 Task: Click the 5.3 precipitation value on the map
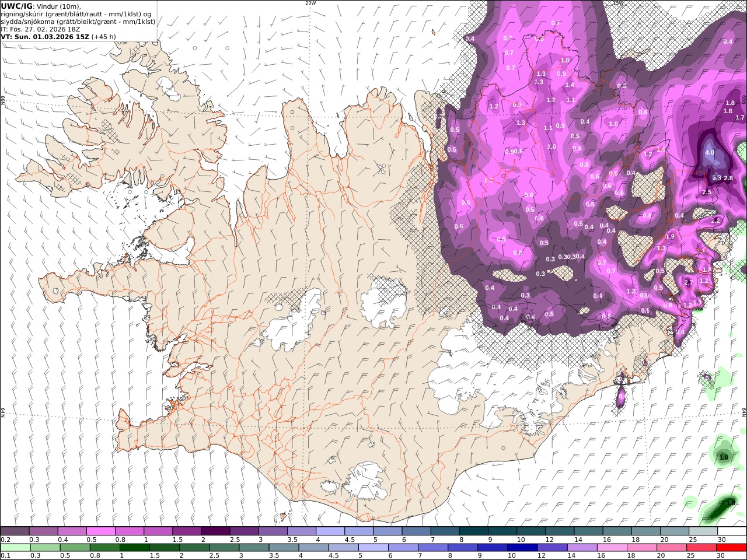(717, 177)
